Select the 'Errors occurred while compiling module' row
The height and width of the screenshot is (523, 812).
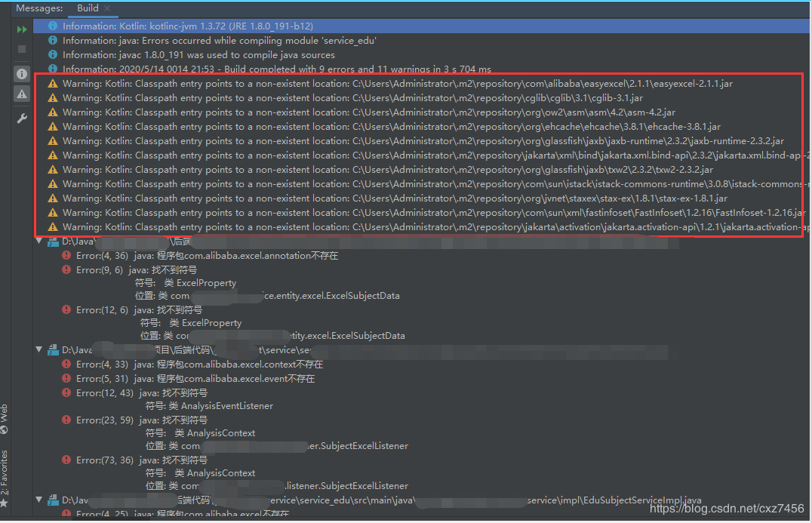point(422,41)
